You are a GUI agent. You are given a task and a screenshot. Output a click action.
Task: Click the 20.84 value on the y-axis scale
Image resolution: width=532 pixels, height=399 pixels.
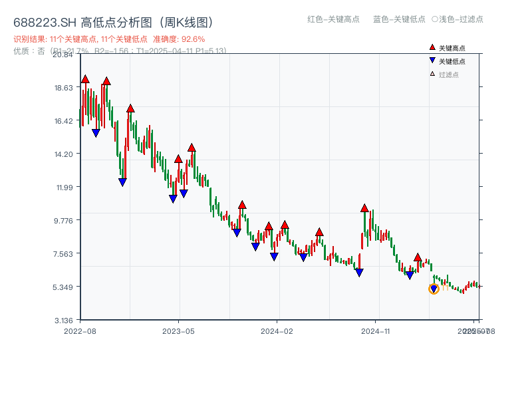pyautogui.click(x=63, y=57)
